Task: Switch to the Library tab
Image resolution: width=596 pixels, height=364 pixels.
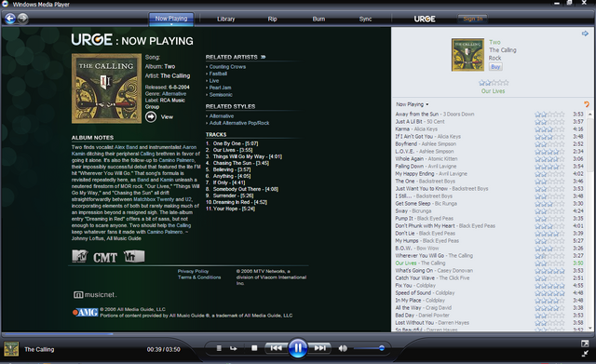Action: (225, 19)
